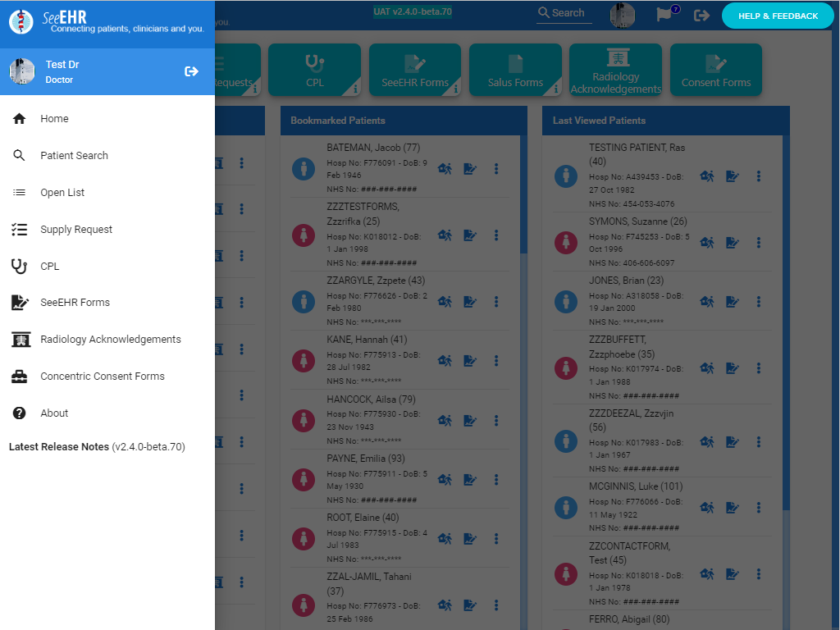
Task: Open Latest Release Notes link
Action: (x=97, y=447)
